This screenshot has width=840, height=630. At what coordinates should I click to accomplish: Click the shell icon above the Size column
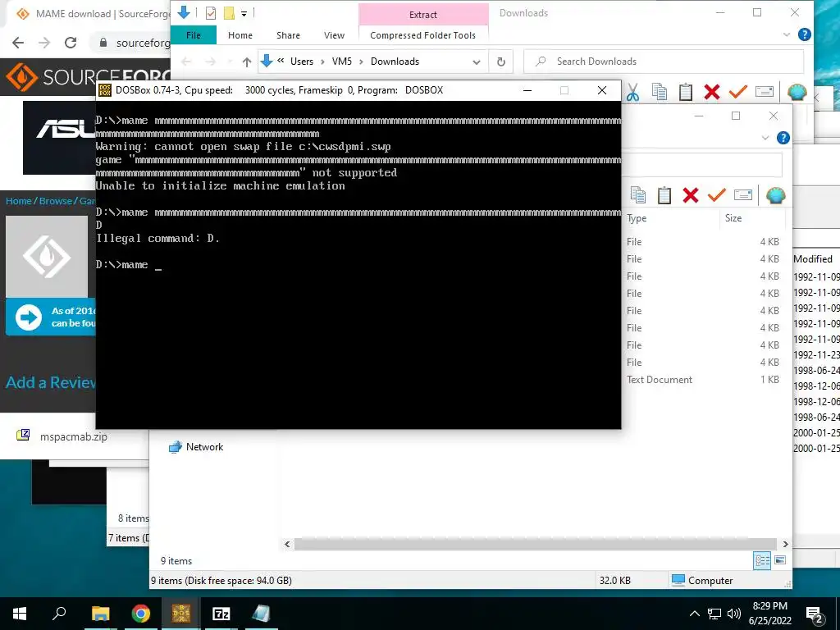[x=776, y=195]
